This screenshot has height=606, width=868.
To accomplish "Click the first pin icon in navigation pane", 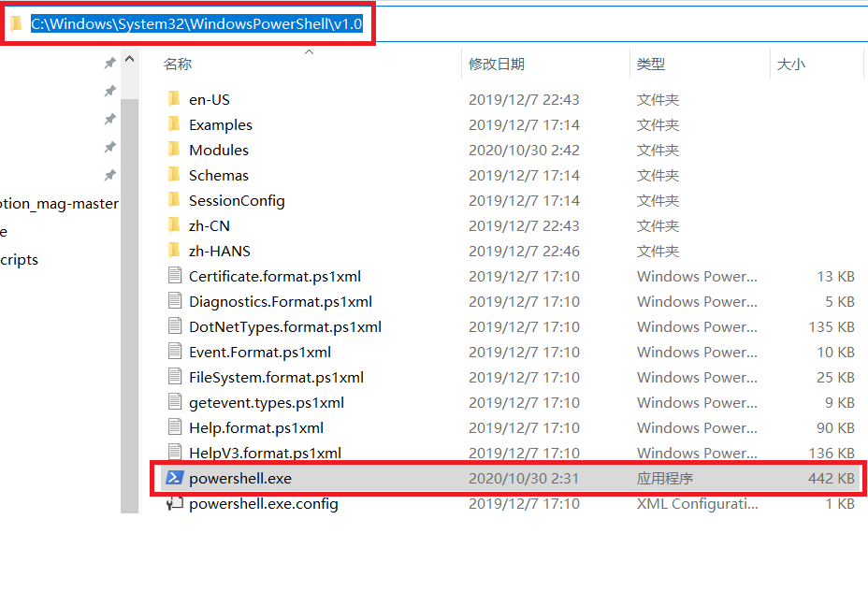I will (x=110, y=63).
